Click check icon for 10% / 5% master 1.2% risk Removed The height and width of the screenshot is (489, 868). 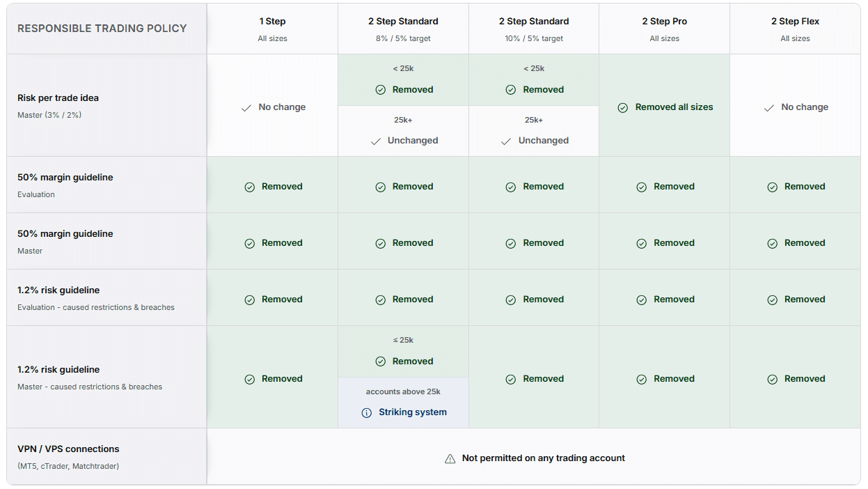tap(510, 380)
